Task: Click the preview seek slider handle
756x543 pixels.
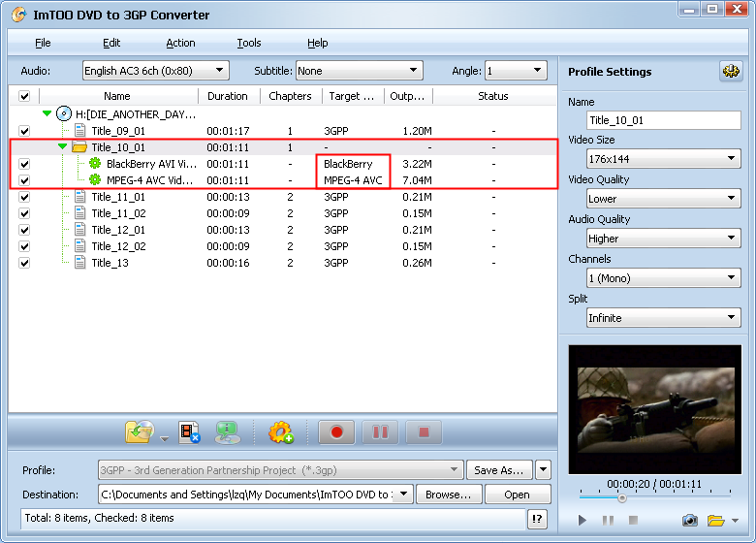Action: (x=622, y=498)
